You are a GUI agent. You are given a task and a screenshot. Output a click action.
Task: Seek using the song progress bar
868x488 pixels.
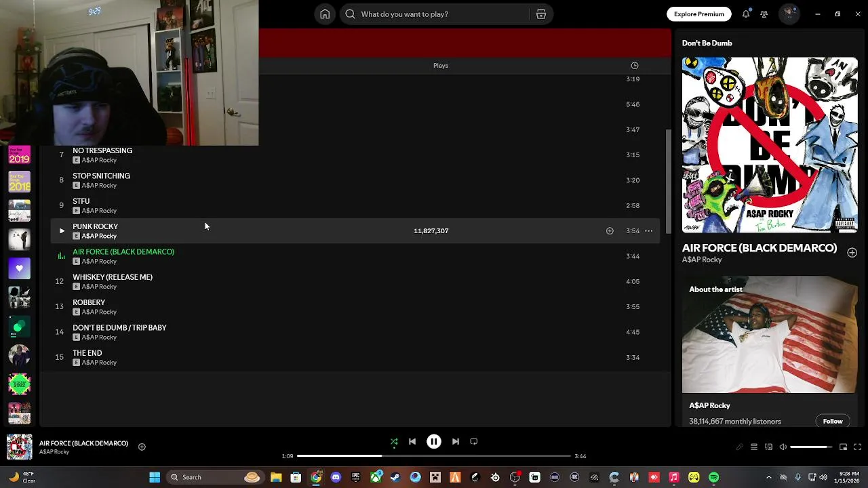[434, 456]
